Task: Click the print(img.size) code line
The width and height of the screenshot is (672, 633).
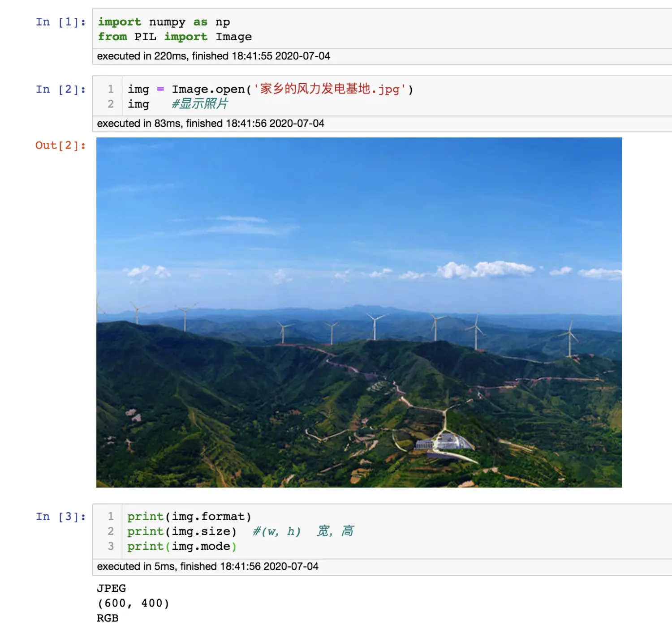Action: [181, 531]
